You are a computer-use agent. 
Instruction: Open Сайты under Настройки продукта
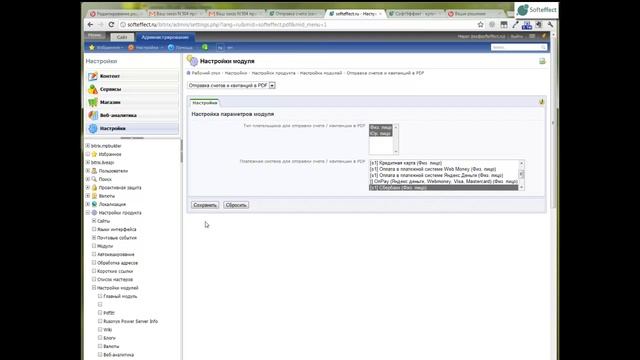(x=103, y=221)
